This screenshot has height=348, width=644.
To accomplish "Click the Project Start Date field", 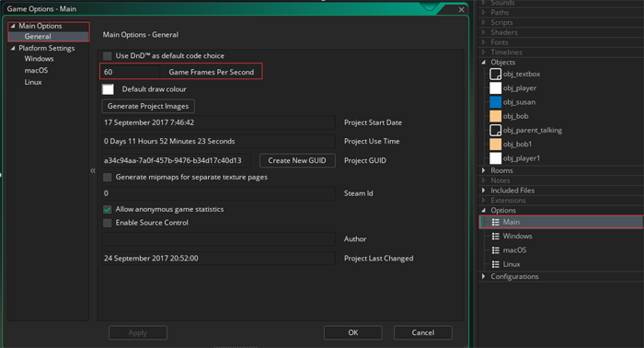I will click(219, 122).
